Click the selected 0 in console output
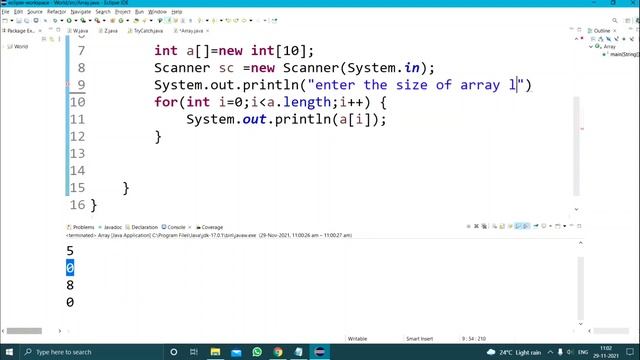Screen dimensions: 640x360 (x=70, y=268)
